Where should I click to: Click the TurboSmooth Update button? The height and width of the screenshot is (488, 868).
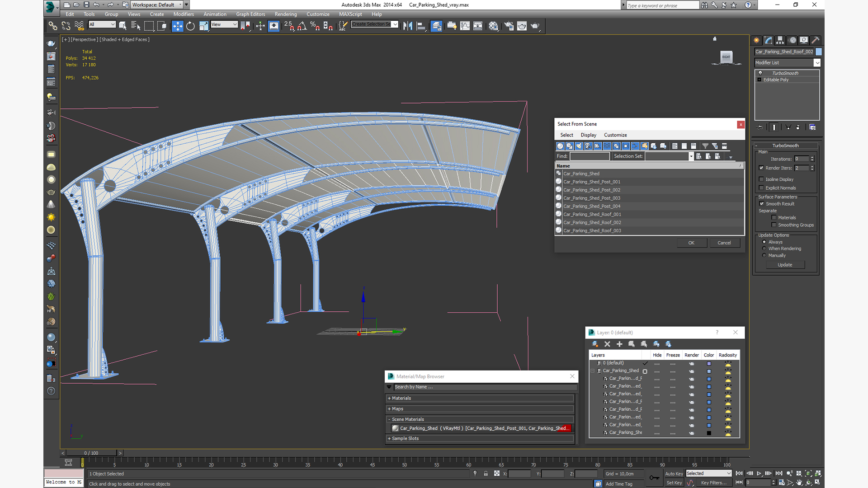click(785, 265)
